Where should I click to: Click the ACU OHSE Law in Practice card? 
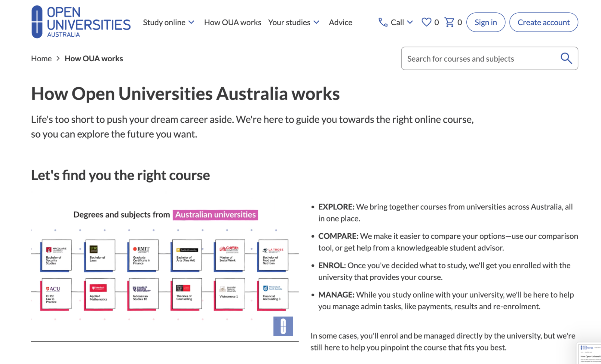click(56, 294)
